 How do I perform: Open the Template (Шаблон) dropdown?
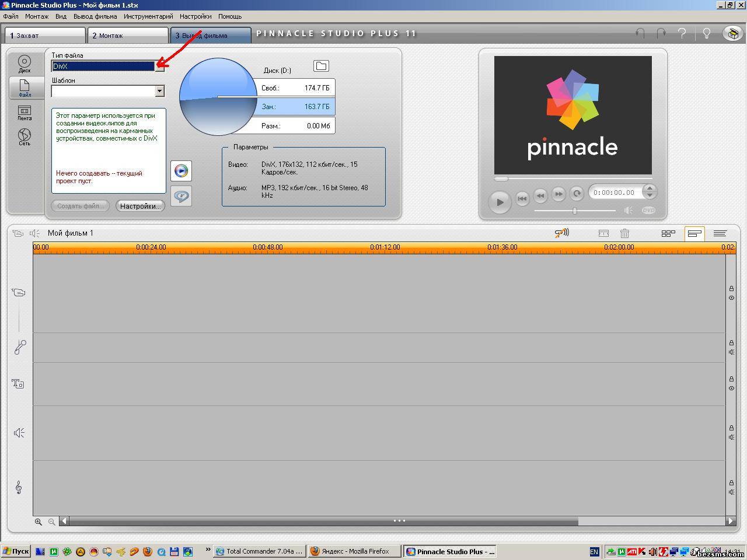pos(159,91)
